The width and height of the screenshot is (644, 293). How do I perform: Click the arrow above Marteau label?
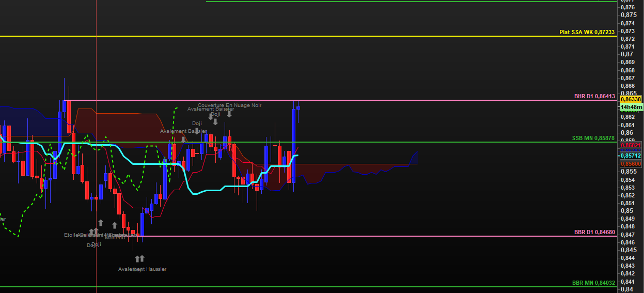(115, 226)
